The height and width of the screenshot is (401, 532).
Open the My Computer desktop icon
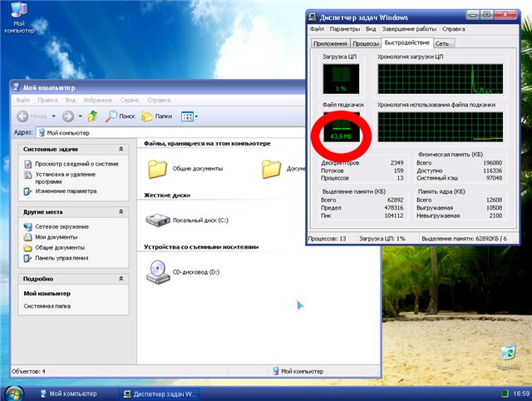pos(19,17)
